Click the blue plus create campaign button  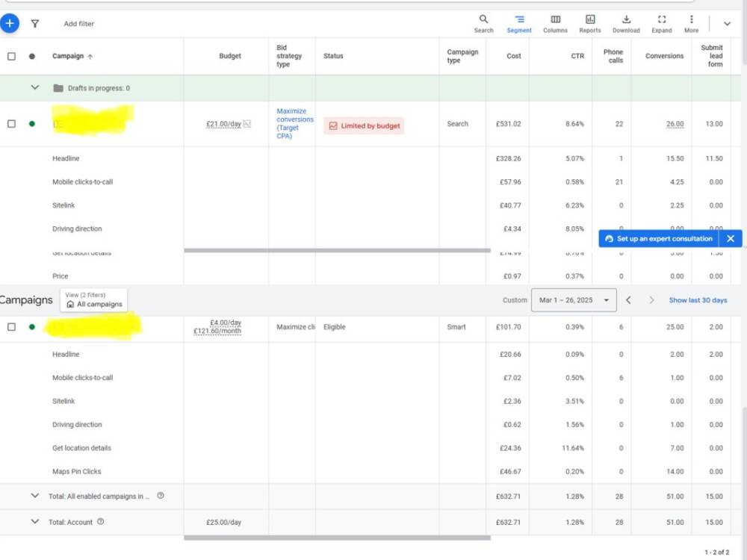(10, 23)
